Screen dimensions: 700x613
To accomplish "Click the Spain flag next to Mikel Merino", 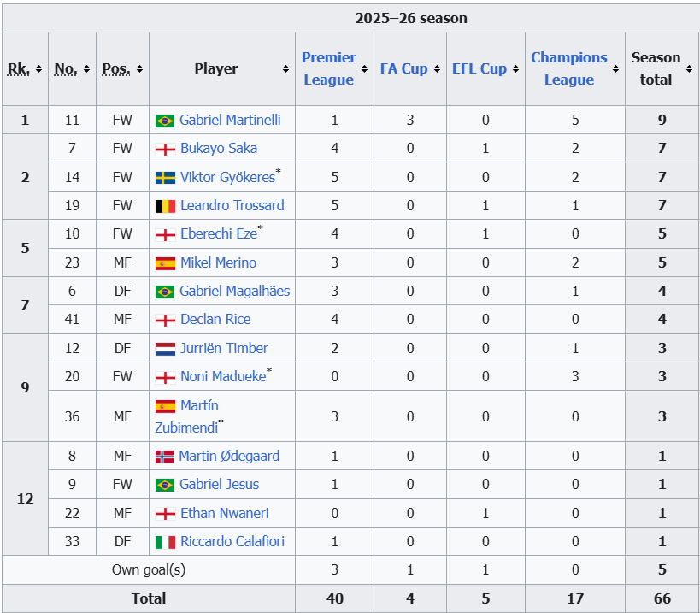I will (165, 263).
